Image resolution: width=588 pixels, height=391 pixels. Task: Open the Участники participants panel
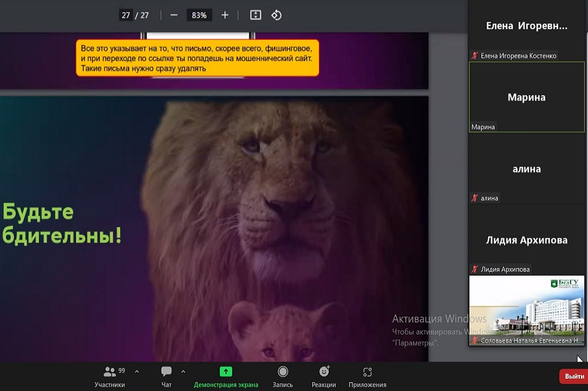[x=110, y=376]
